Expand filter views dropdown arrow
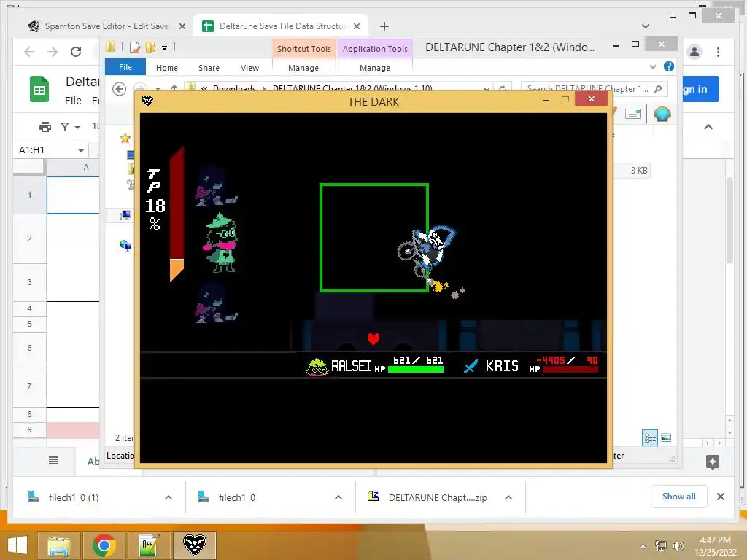 pos(77,127)
